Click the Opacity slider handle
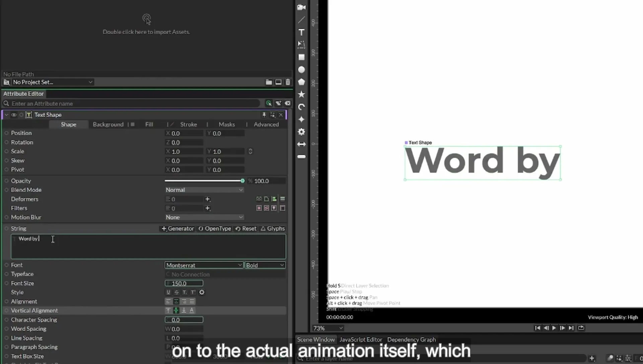This screenshot has height=364, width=643. [x=242, y=181]
